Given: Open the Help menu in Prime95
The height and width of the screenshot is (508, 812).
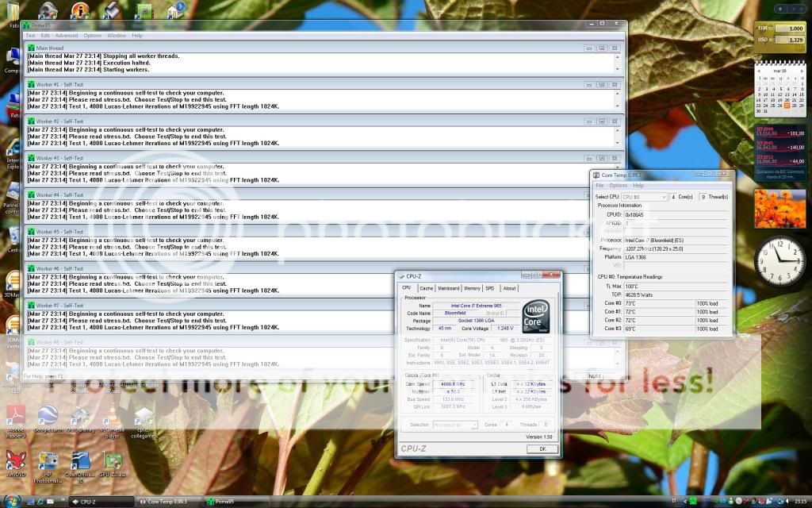Looking at the screenshot, I should pyautogui.click(x=136, y=36).
